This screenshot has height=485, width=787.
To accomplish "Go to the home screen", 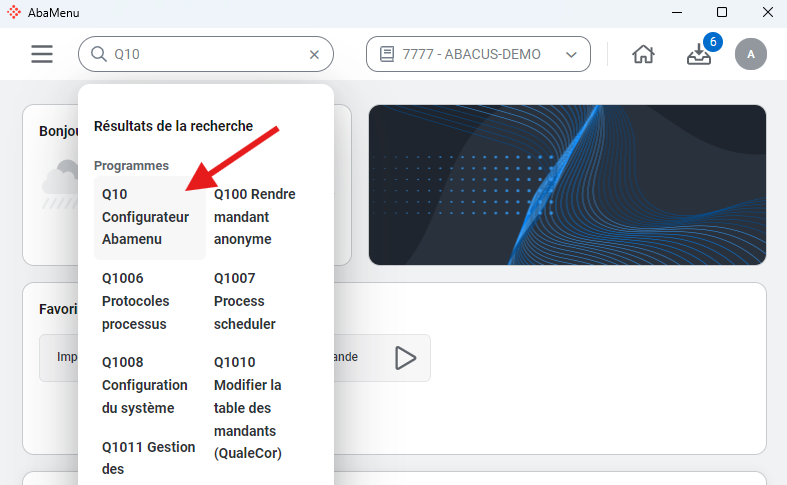I will point(643,55).
